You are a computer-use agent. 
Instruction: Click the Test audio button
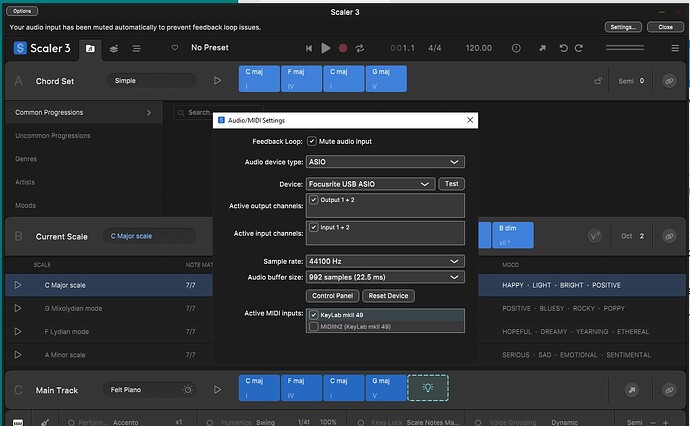[451, 184]
